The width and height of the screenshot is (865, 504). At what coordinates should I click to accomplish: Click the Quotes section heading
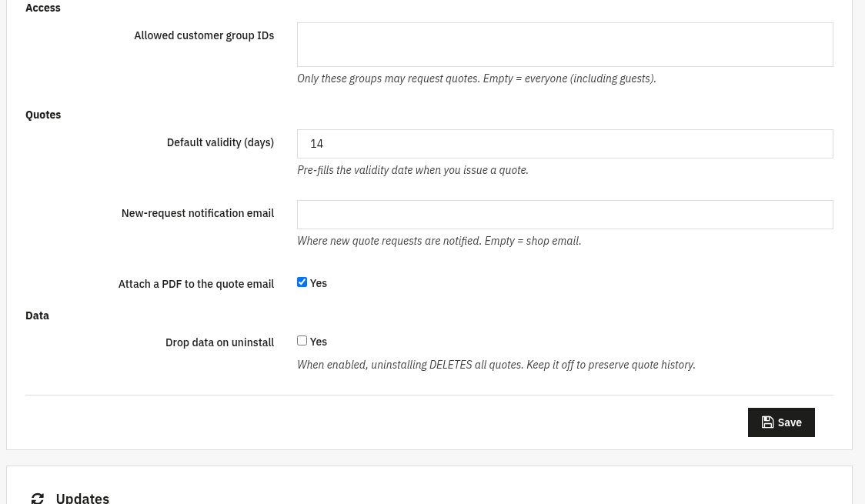(x=43, y=115)
